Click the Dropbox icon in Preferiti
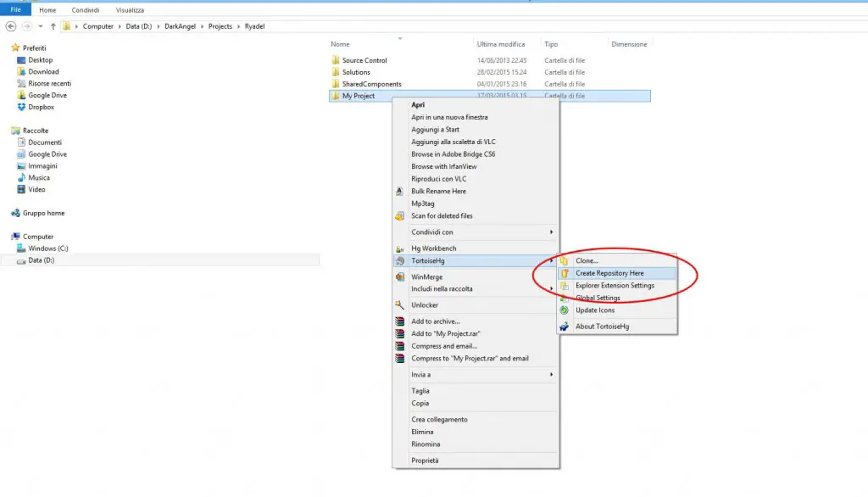Image resolution: width=868 pixels, height=497 pixels. [x=21, y=107]
